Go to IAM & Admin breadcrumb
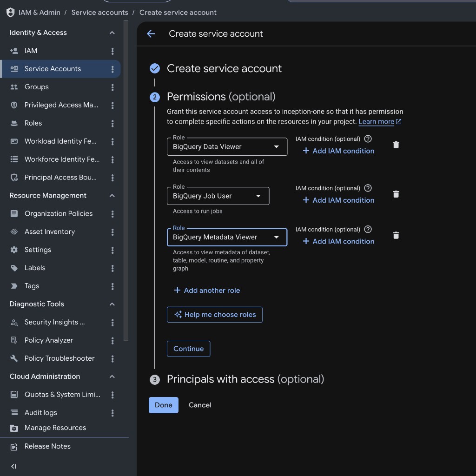The width and height of the screenshot is (476, 476). tap(39, 13)
